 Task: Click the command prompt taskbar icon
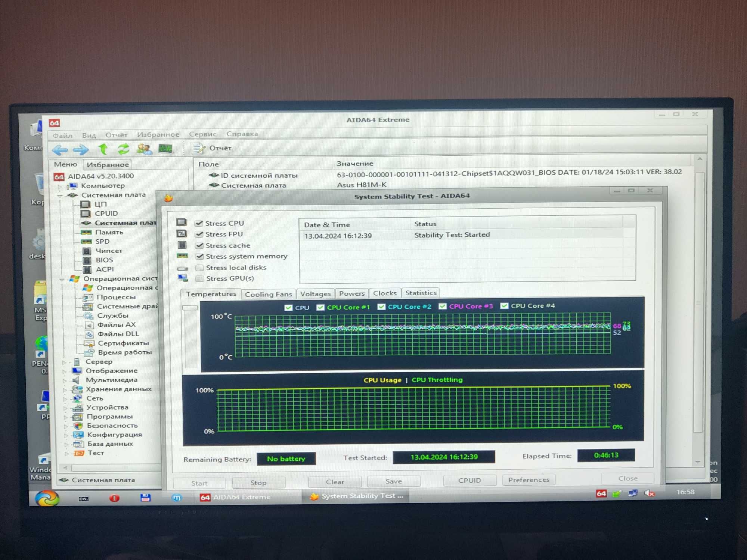pyautogui.click(x=83, y=498)
